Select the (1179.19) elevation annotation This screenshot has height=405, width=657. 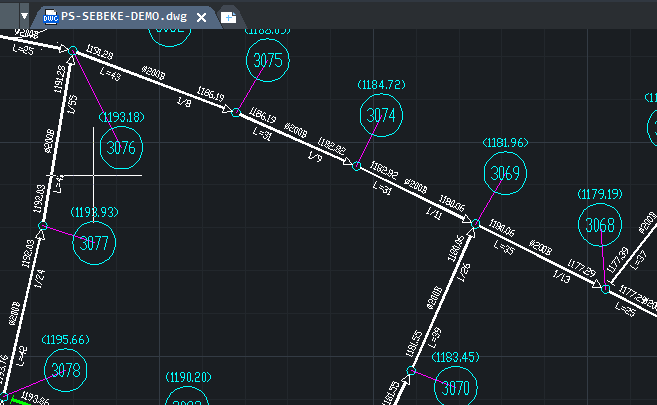[600, 193]
